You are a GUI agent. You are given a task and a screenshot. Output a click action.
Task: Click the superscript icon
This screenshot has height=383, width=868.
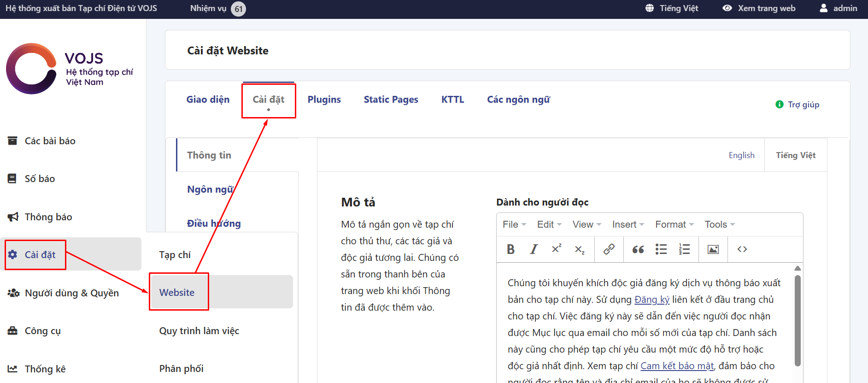point(557,249)
